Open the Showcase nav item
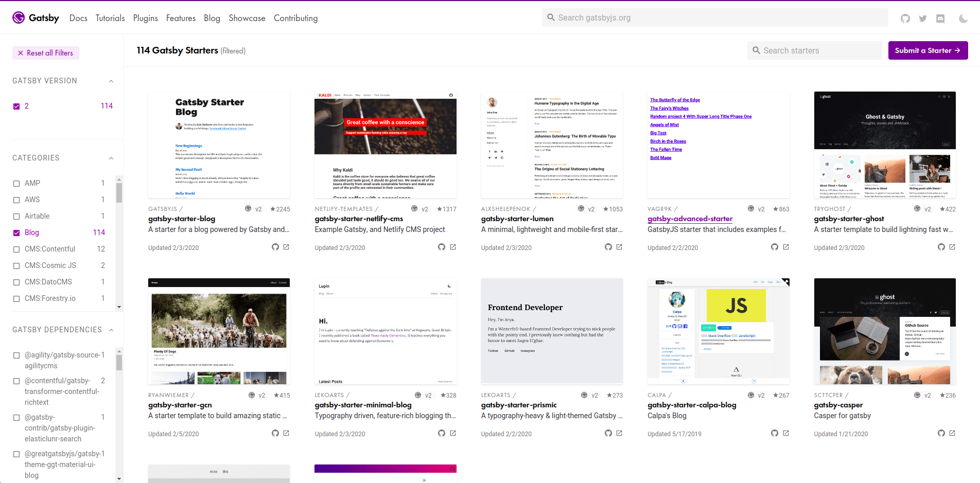Viewport: 980px width, 483px height. 247,18
